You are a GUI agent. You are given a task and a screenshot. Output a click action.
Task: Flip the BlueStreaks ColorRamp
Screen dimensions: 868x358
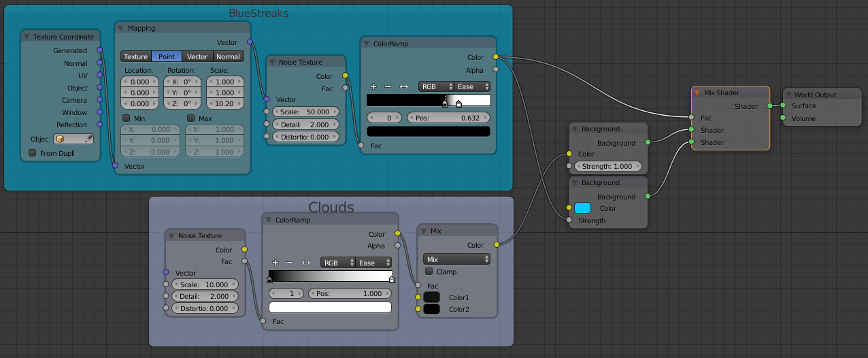coord(403,86)
